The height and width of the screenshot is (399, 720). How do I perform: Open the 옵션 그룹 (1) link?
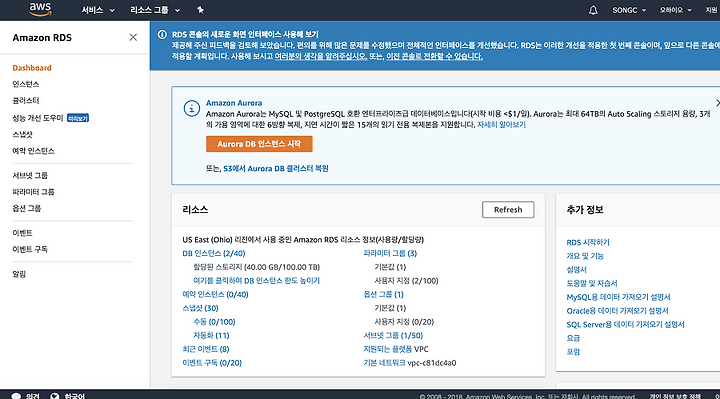click(383, 294)
